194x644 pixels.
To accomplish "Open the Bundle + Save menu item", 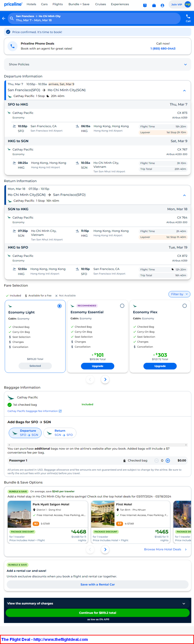I will tap(79, 4).
